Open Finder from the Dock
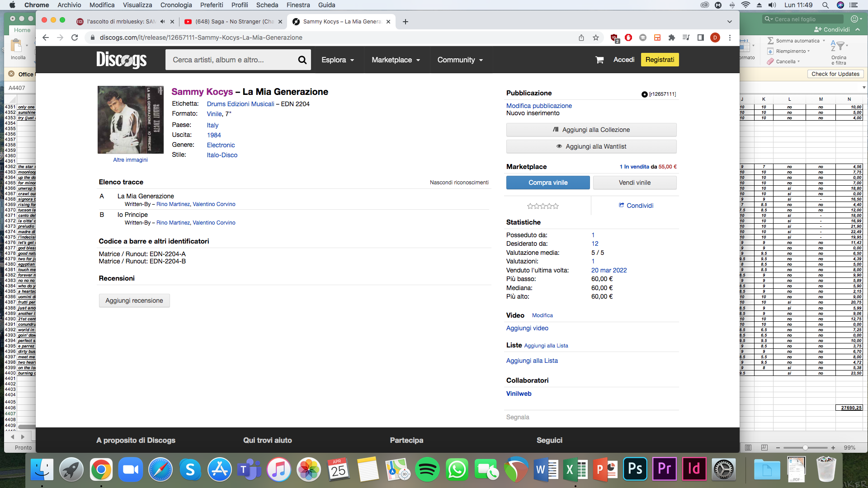Viewport: 868px width, 488px height. pos(42,470)
